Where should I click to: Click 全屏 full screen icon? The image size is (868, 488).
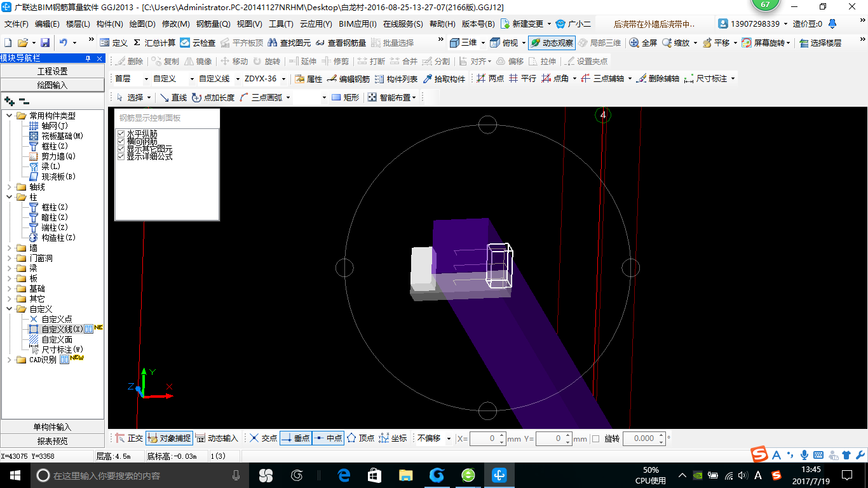pyautogui.click(x=643, y=43)
